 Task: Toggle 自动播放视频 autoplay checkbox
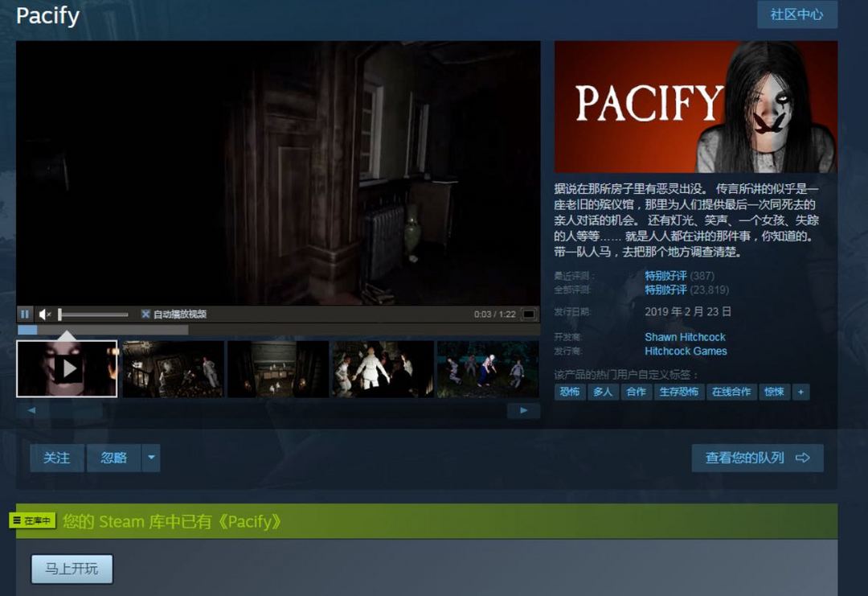[145, 314]
